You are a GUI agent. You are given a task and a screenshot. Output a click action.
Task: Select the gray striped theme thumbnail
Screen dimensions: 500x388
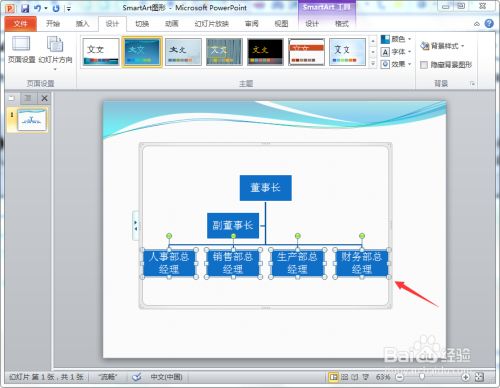(x=224, y=52)
